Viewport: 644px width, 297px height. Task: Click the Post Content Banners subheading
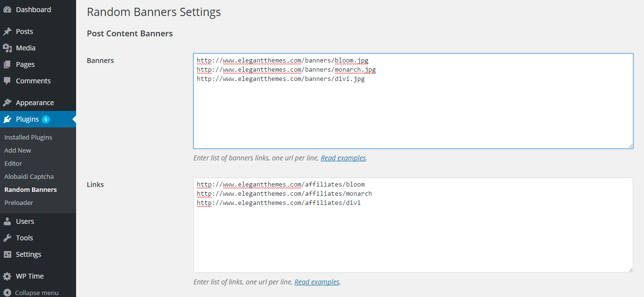pos(130,33)
